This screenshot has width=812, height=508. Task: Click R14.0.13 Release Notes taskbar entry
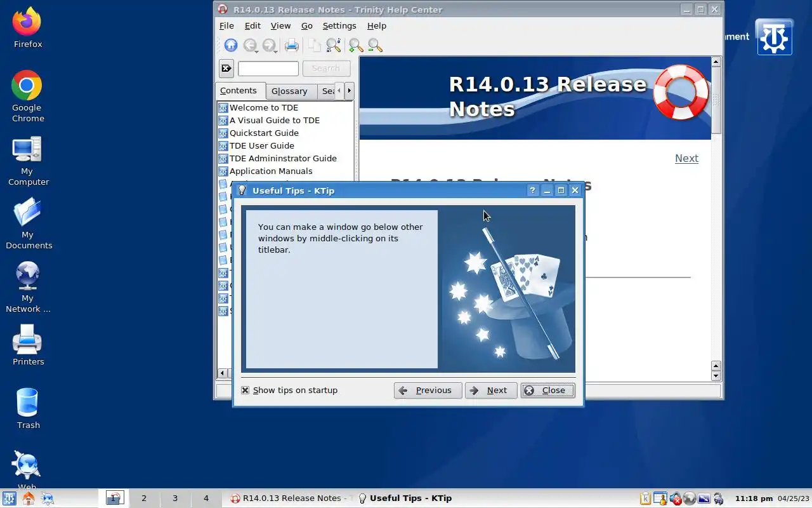(x=290, y=498)
